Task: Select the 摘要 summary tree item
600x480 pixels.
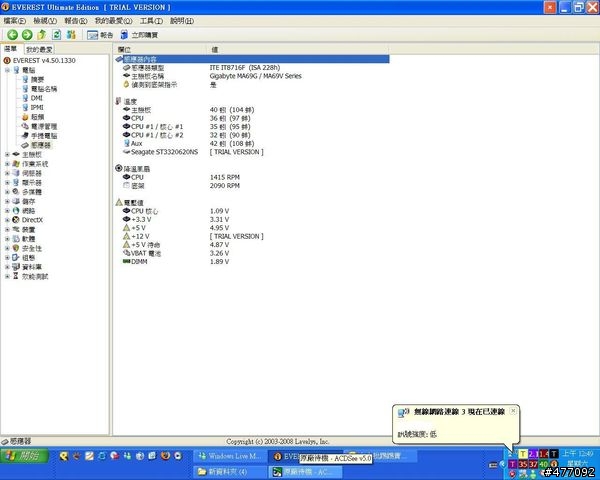Action: (x=38, y=80)
